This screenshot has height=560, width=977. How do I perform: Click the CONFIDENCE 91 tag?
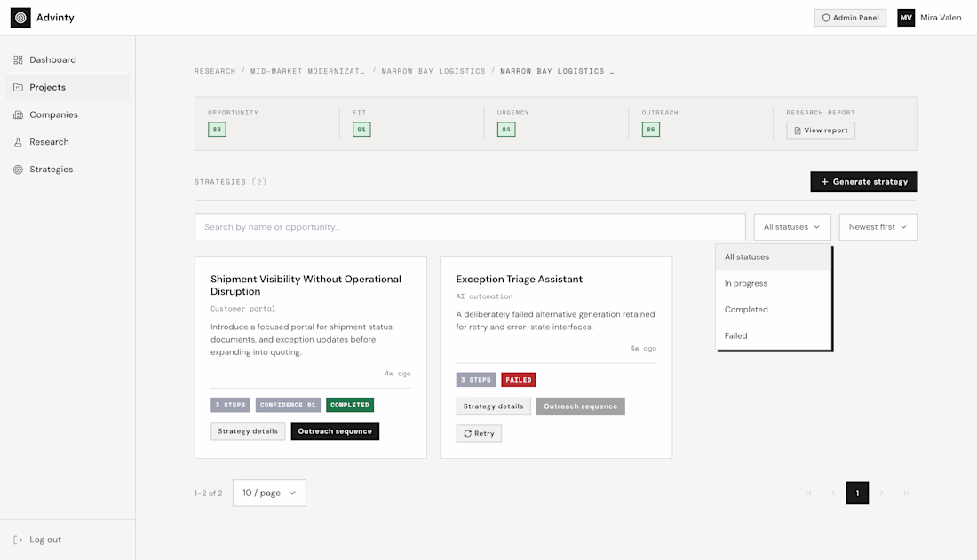pos(288,405)
